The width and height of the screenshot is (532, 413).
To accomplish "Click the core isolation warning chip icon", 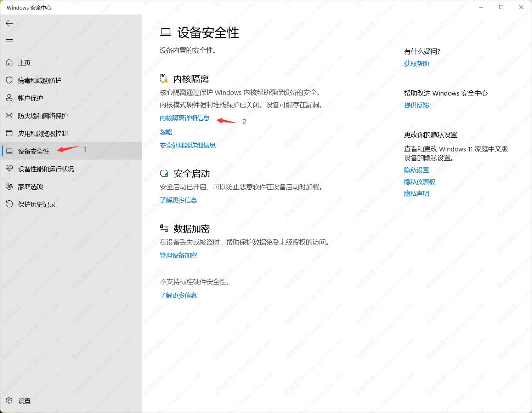I will pos(164,79).
